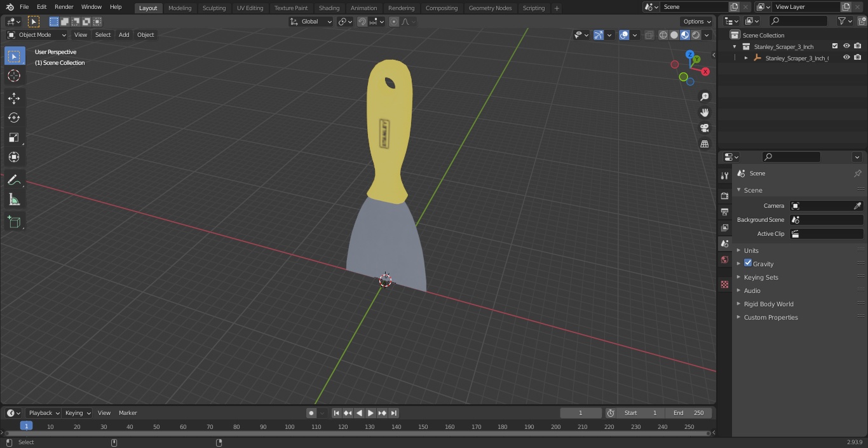
Task: Pin the Scene properties panel
Action: click(x=857, y=173)
